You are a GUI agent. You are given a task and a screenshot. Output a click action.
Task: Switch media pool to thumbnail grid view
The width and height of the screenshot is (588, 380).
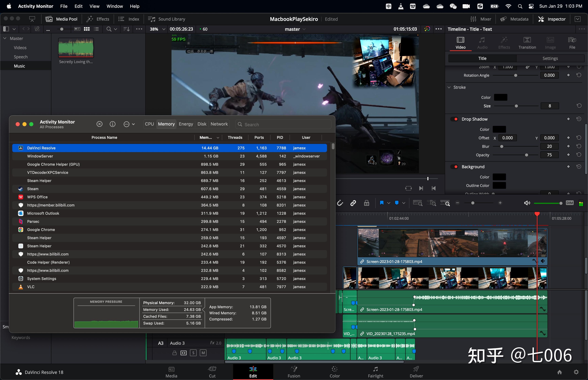pos(87,29)
